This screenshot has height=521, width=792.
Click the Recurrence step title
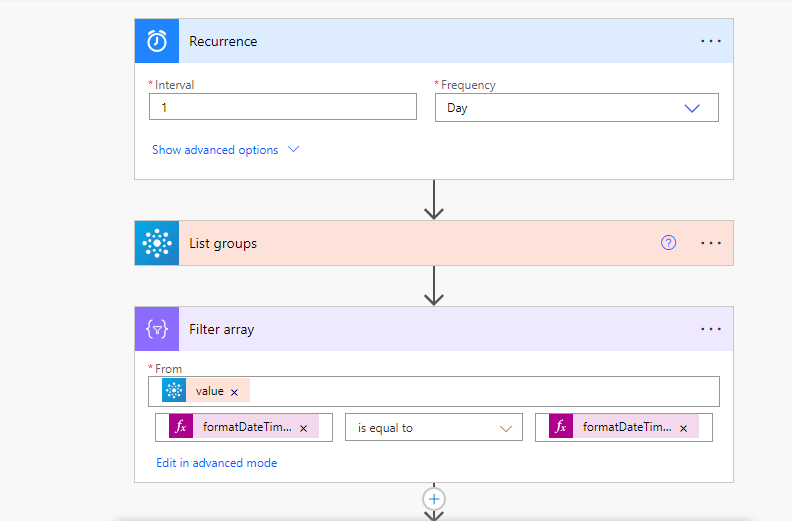[x=223, y=41]
